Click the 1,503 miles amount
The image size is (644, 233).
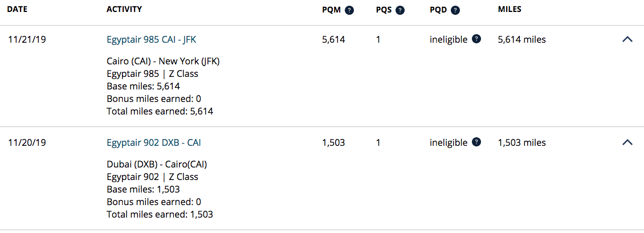point(521,143)
